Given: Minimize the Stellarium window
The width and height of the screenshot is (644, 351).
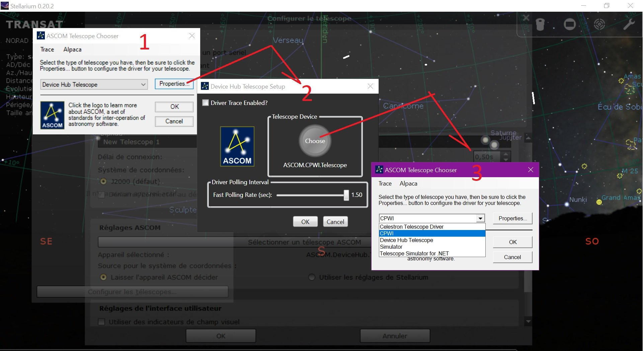Looking at the screenshot, I should (583, 6).
